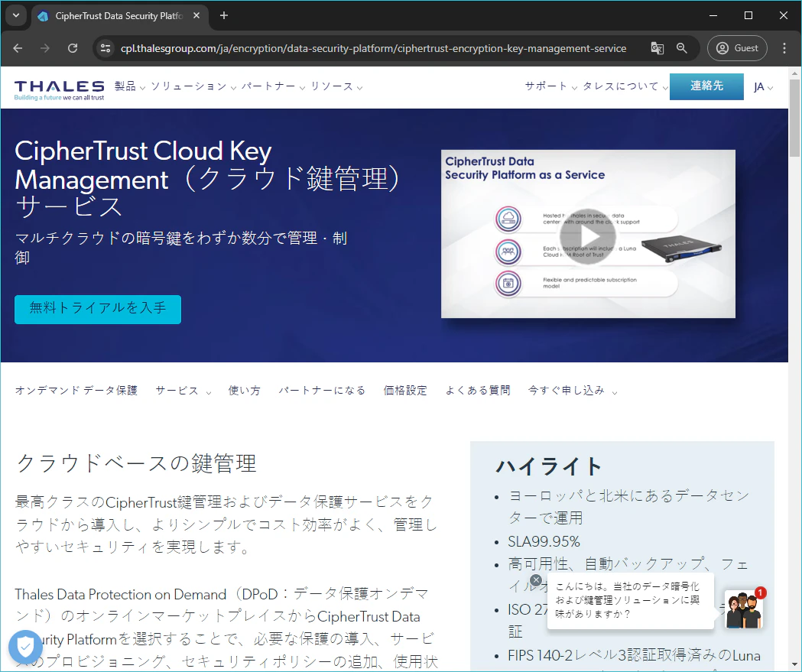Image resolution: width=802 pixels, height=672 pixels.
Task: Click the Thales logo
Action: pos(60,90)
